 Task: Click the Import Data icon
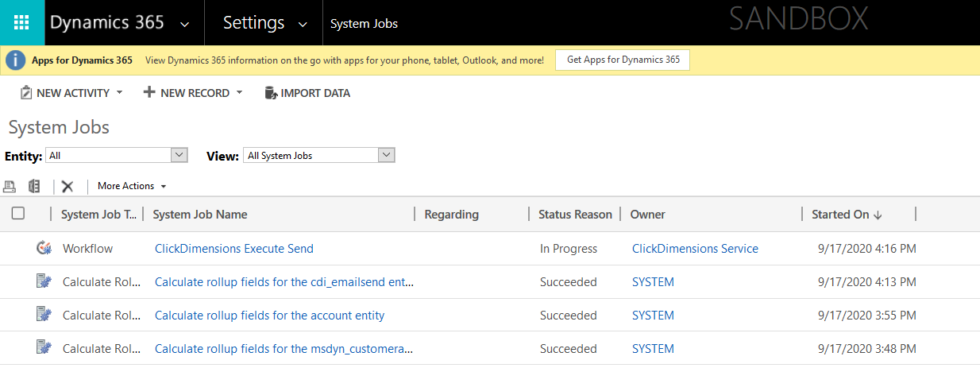pyautogui.click(x=271, y=93)
